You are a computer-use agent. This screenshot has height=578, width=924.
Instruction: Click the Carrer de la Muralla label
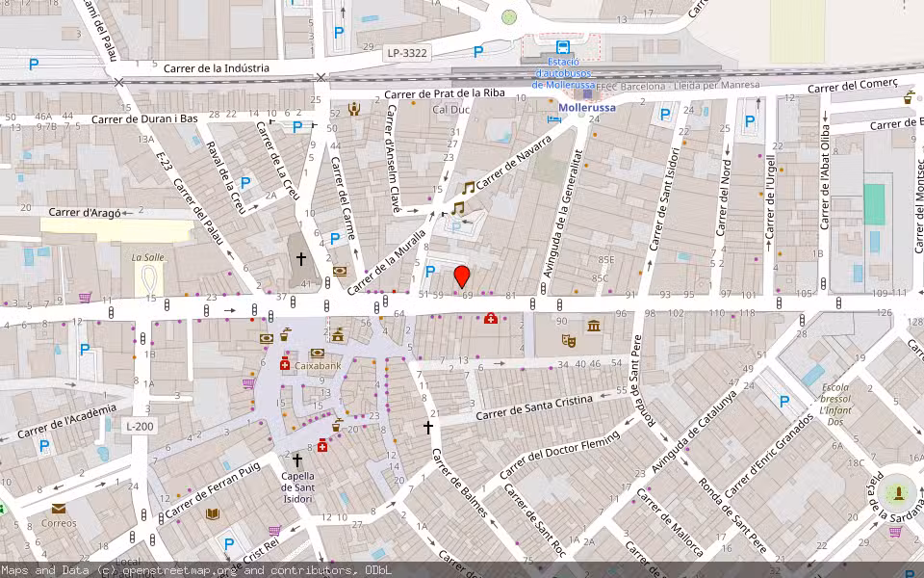coord(386,262)
